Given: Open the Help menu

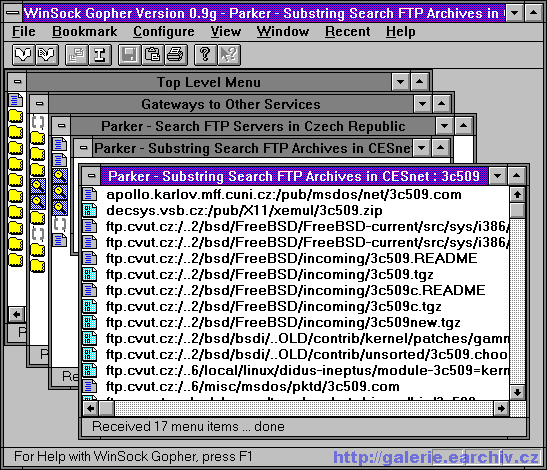Looking at the screenshot, I should [x=400, y=32].
